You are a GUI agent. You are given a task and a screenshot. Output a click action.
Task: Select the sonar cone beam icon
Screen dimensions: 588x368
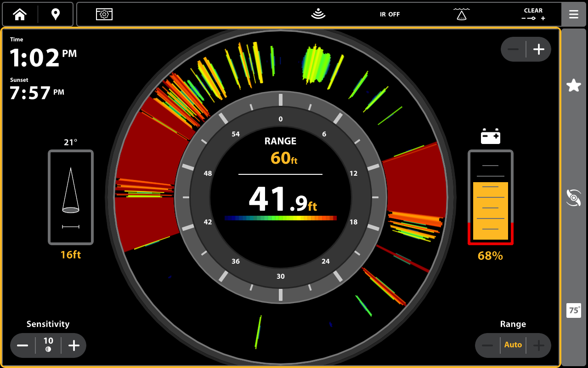(461, 14)
